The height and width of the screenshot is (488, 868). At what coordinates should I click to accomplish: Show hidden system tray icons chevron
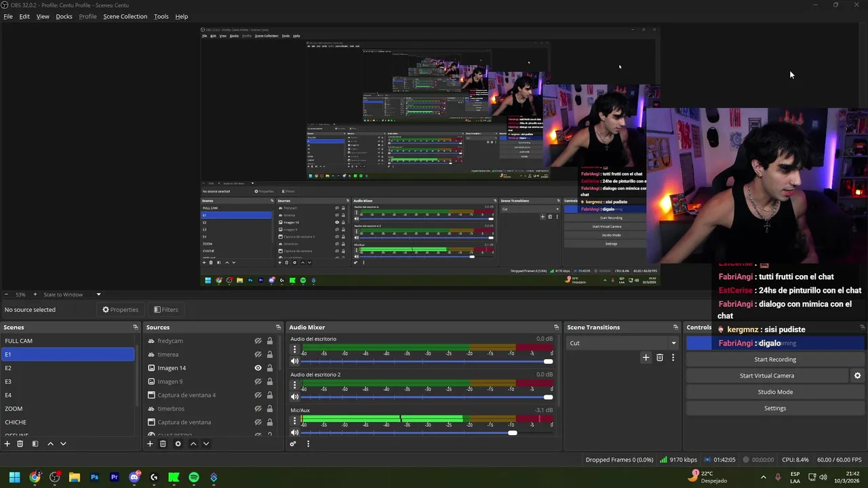pos(763,477)
